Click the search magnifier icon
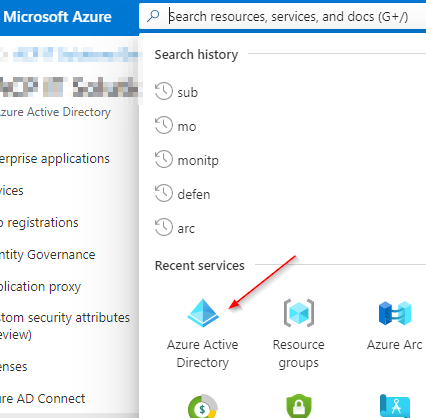 coord(153,16)
